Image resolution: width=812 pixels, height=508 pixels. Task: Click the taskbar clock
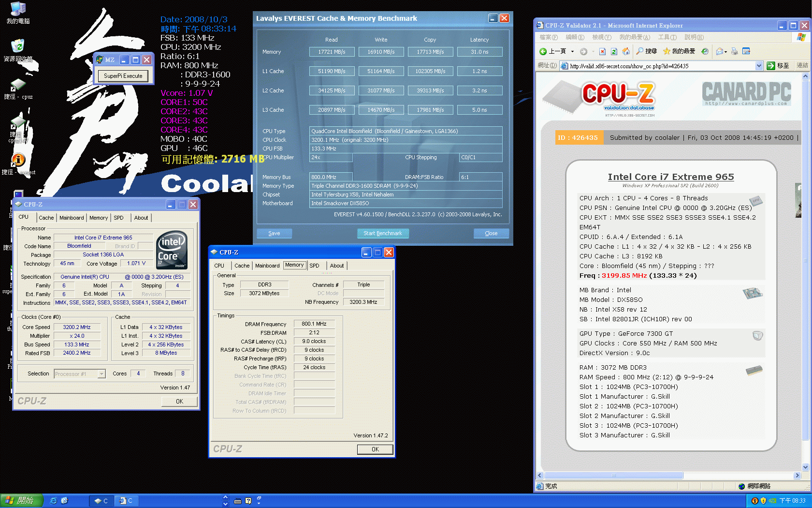click(793, 501)
